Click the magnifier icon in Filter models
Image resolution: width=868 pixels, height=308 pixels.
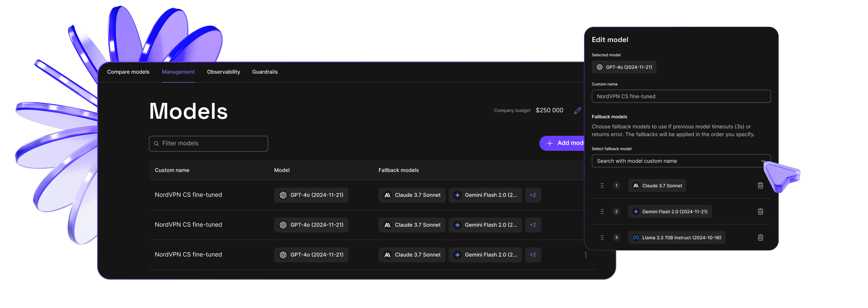pyautogui.click(x=156, y=143)
